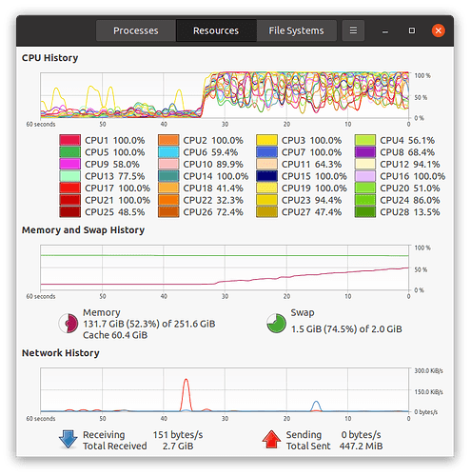Screen dimensions: 471x476
Task: Open the CPU8 purple color swatch
Action: coord(365,152)
